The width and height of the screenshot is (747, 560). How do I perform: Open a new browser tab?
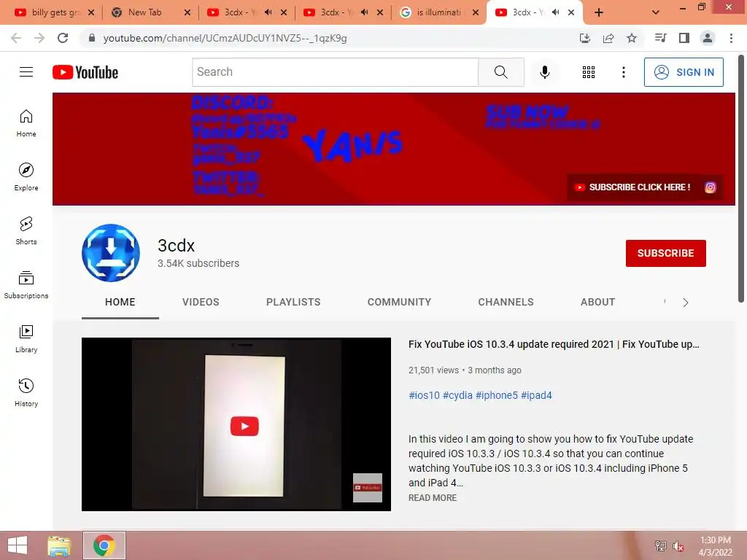(599, 12)
